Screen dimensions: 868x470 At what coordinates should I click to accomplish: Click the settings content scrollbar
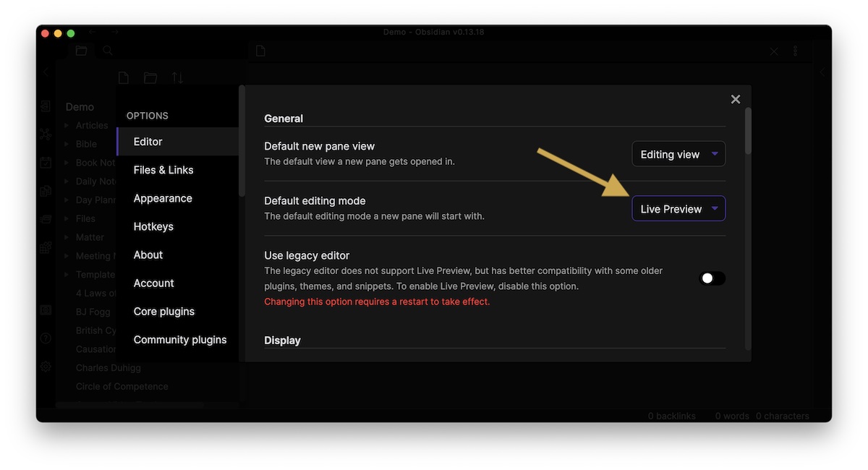pyautogui.click(x=748, y=131)
